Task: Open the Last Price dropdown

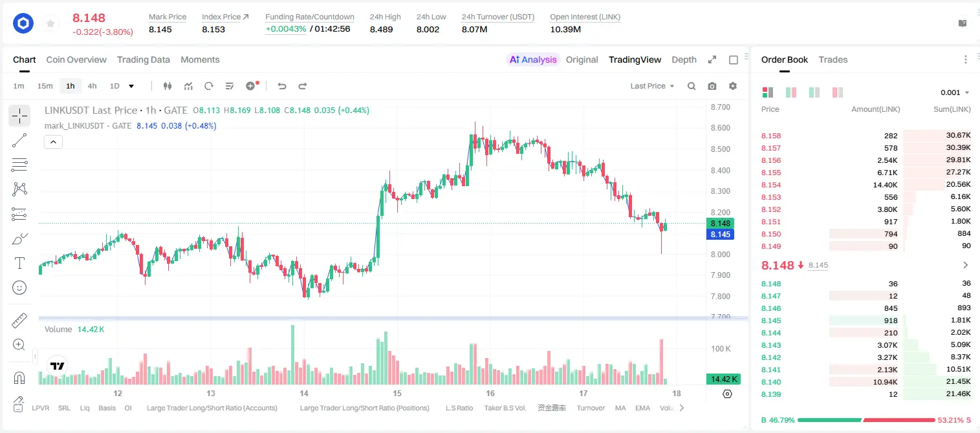Action: [652, 86]
